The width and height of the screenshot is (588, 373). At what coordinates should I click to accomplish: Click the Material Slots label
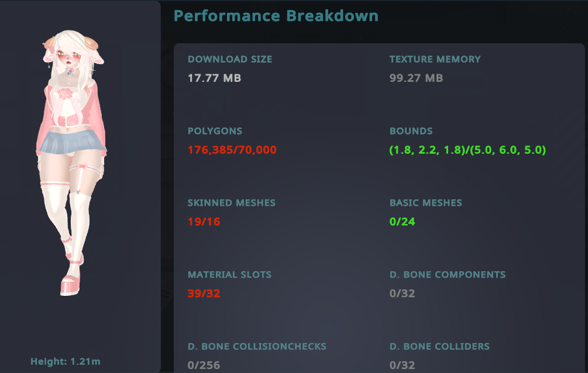tap(229, 274)
